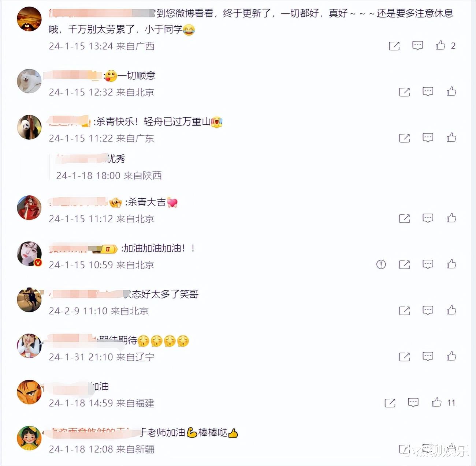Open report icon on 加油加油加油 comment
This screenshot has height=466, width=476.
[x=381, y=264]
